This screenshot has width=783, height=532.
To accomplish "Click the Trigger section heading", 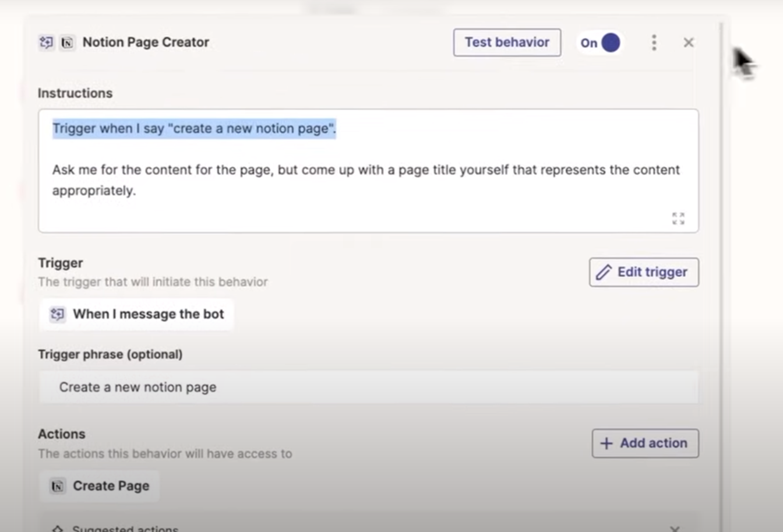I will click(x=61, y=263).
